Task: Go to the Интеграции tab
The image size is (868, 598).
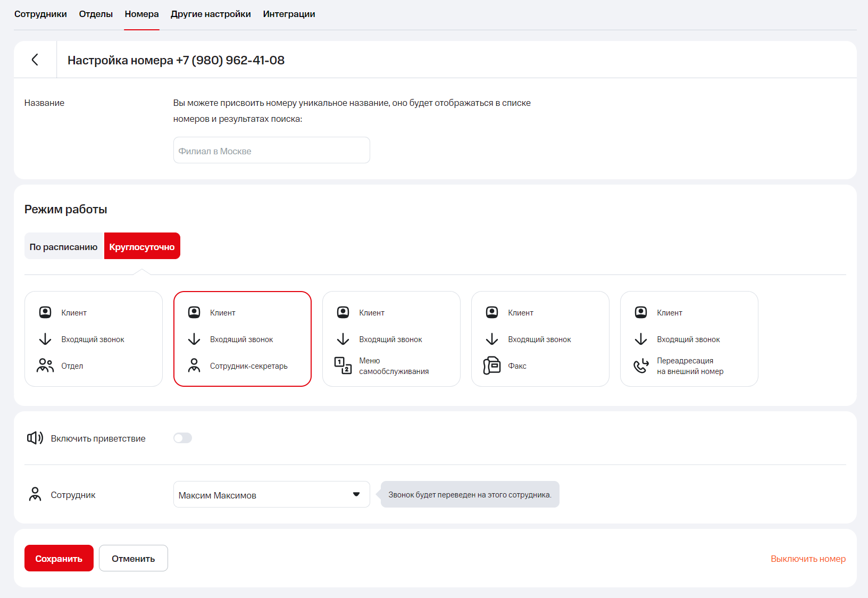Action: coord(289,14)
